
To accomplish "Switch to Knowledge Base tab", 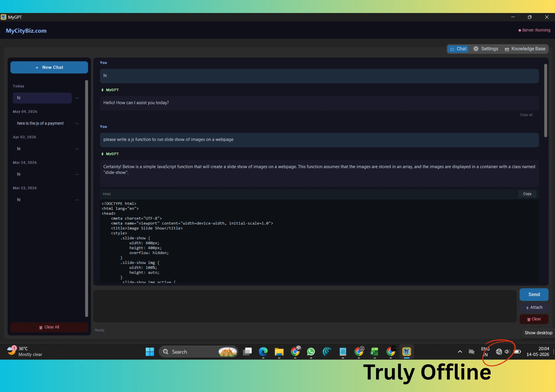I will click(525, 49).
